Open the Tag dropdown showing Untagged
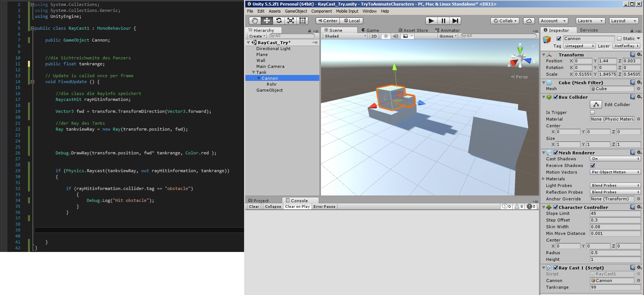Viewport: 644px width, 295px height. coord(579,46)
